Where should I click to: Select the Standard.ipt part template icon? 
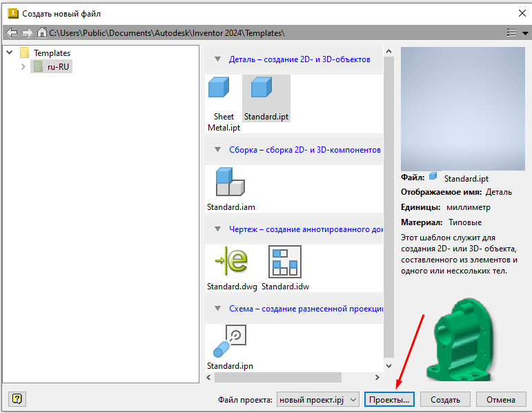(x=262, y=87)
